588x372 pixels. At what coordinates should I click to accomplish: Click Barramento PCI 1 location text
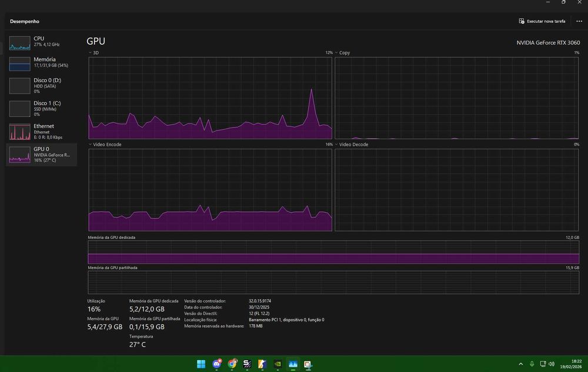click(286, 320)
